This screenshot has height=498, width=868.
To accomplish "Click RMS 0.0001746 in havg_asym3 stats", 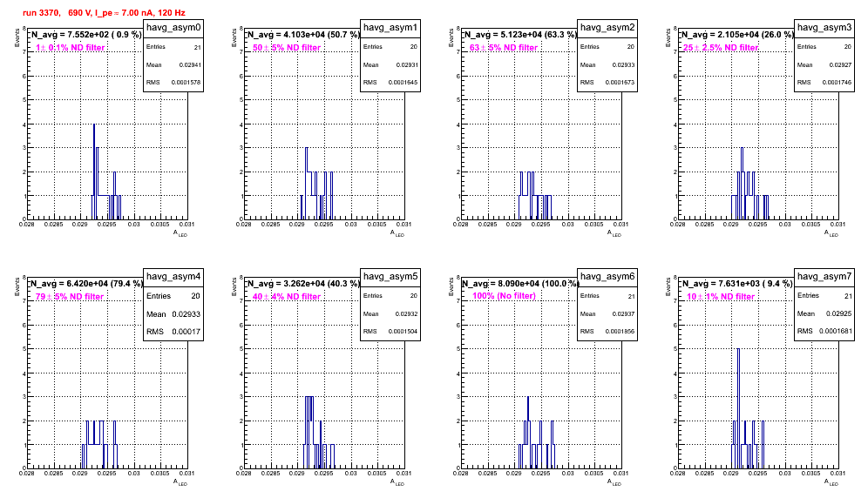I will (x=824, y=82).
